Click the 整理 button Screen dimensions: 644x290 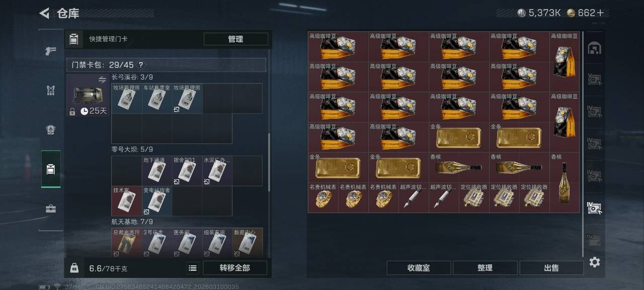pos(485,268)
